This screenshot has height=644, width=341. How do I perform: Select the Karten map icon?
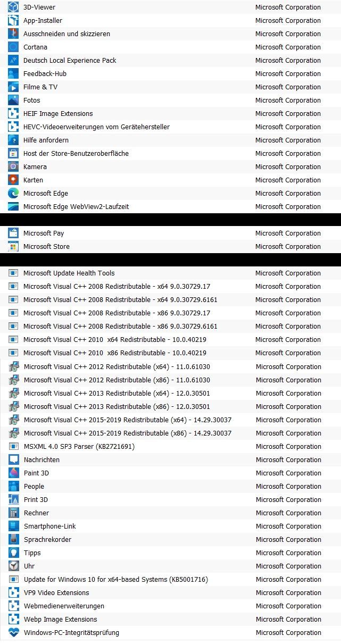[x=13, y=180]
